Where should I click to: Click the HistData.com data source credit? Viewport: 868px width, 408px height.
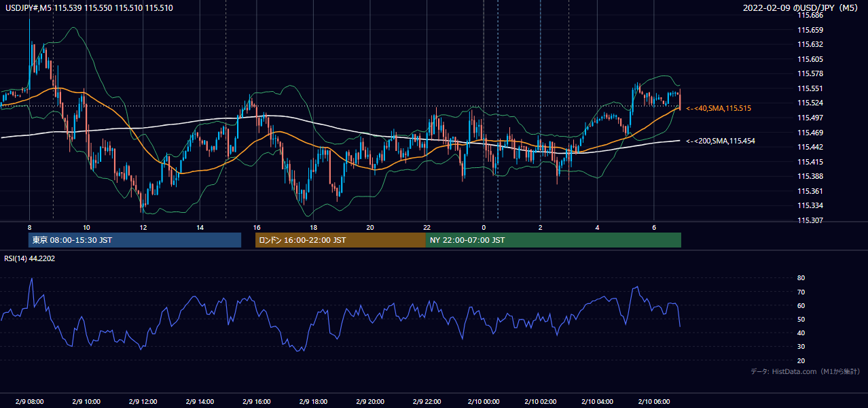tap(806, 371)
